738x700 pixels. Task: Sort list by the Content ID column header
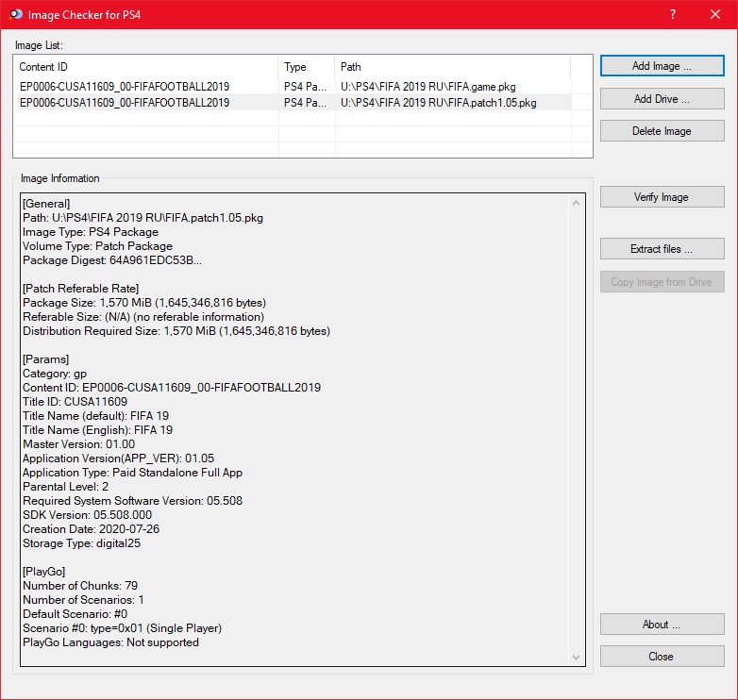pos(146,67)
